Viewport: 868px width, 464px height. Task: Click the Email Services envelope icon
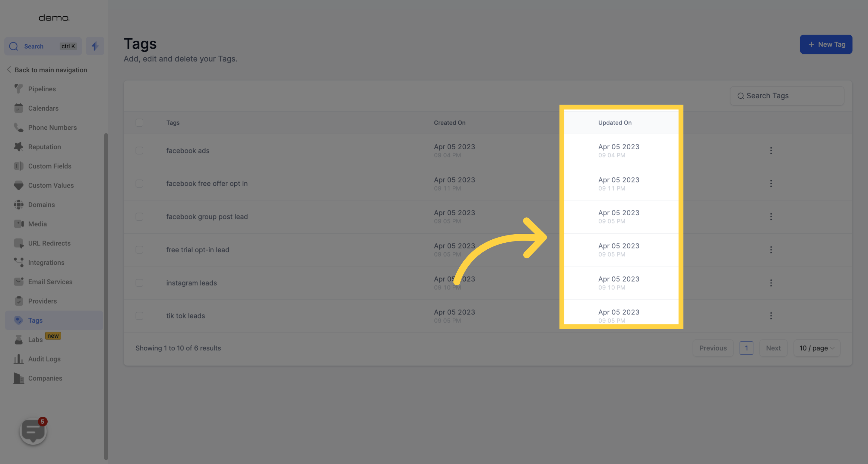[18, 282]
